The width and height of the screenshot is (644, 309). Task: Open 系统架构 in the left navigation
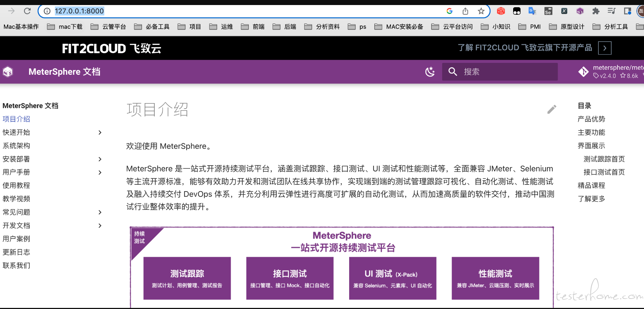[x=16, y=146]
